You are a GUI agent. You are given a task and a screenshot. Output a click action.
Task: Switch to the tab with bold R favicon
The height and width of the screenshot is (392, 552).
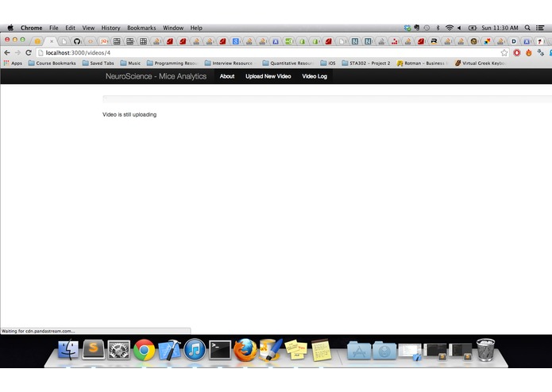pyautogui.click(x=434, y=41)
